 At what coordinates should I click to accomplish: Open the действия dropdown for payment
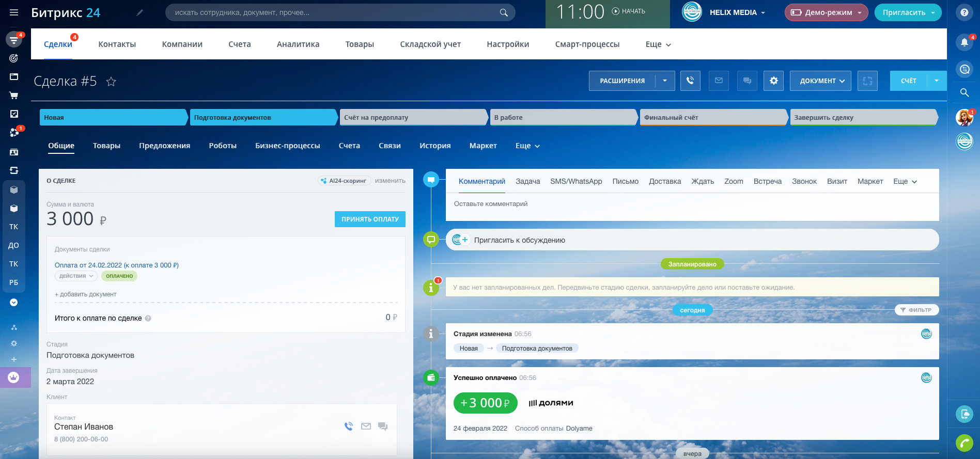[x=76, y=276]
